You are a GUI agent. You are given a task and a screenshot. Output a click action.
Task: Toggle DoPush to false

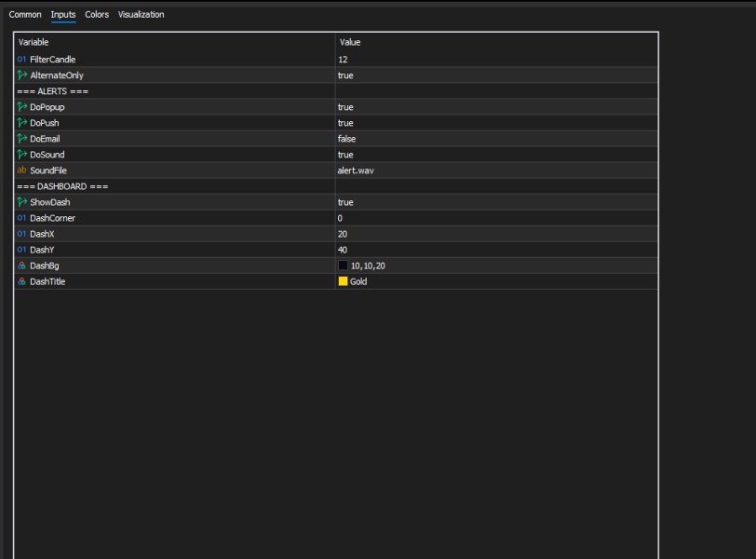click(x=419, y=122)
